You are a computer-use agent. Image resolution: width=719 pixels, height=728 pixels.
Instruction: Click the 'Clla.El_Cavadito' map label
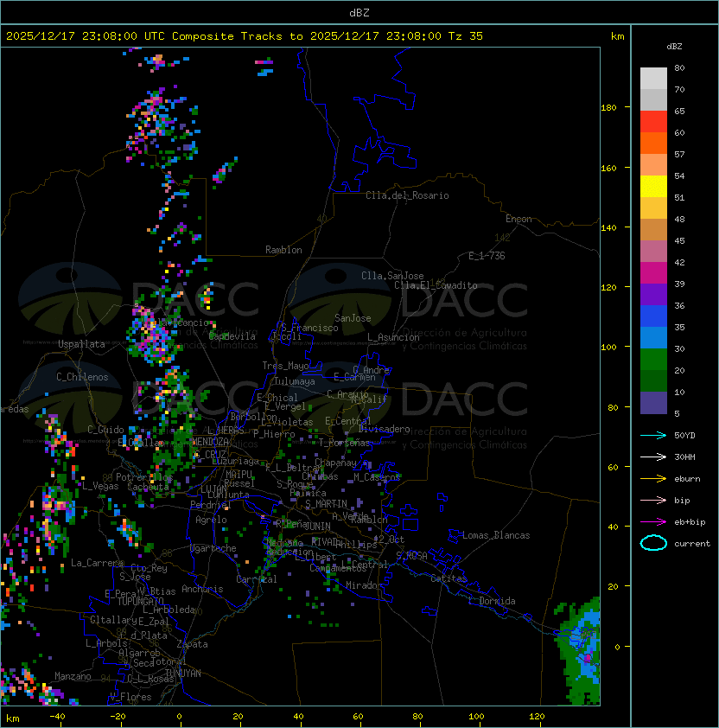[436, 285]
